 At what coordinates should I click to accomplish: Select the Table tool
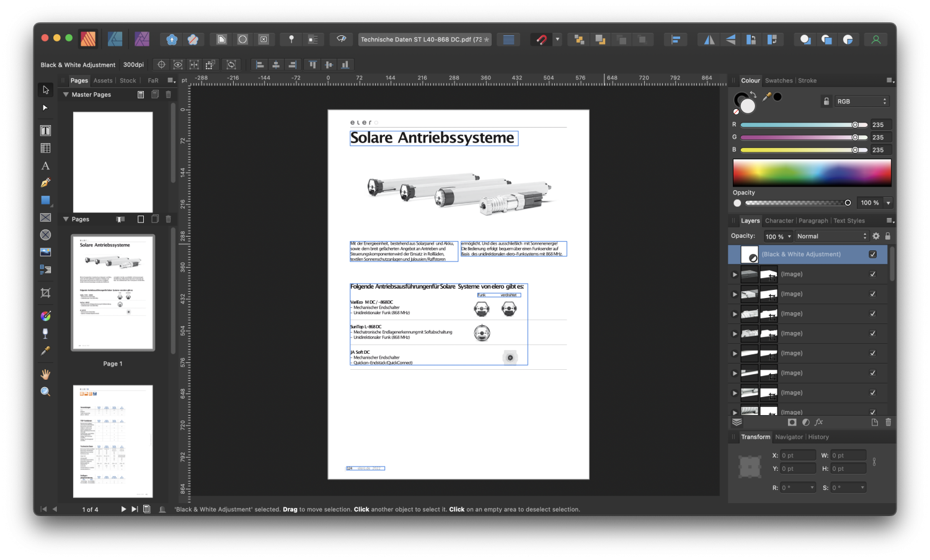tap(45, 147)
